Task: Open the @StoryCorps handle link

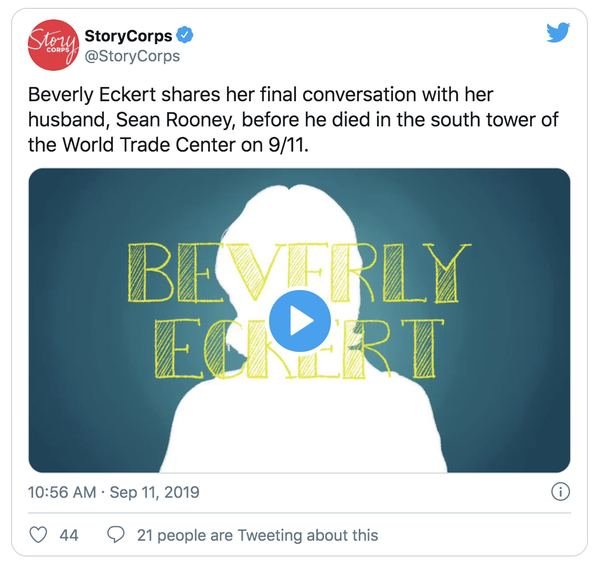Action: [x=132, y=56]
